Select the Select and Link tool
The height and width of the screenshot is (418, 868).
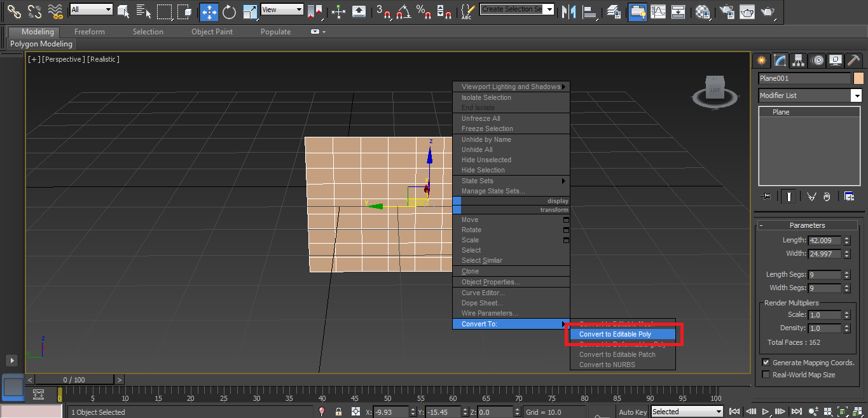(x=13, y=11)
